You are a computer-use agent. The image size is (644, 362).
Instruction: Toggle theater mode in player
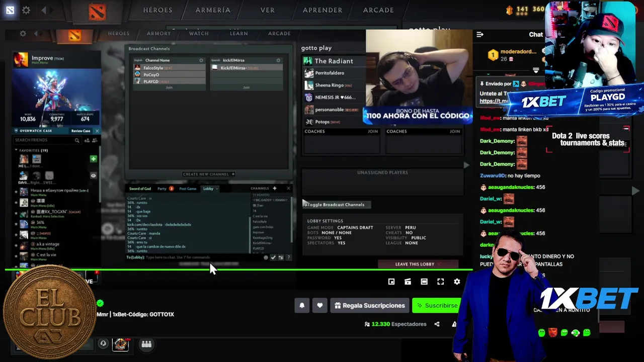424,282
